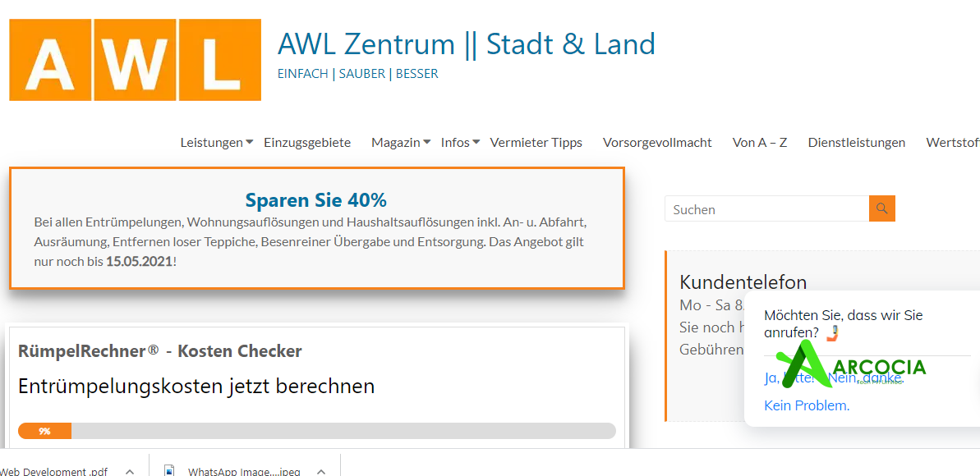Open options for WhatsApp Image download

tap(321, 471)
